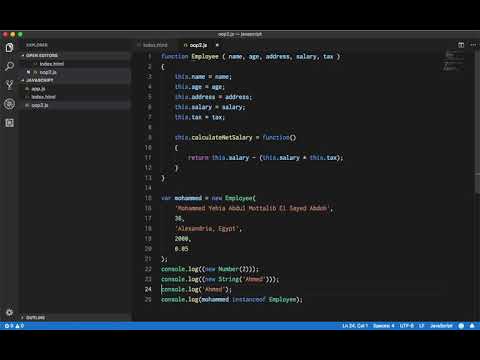Click the Spaces: 4 indentation setting
This screenshot has width=480, height=360.
point(383,326)
